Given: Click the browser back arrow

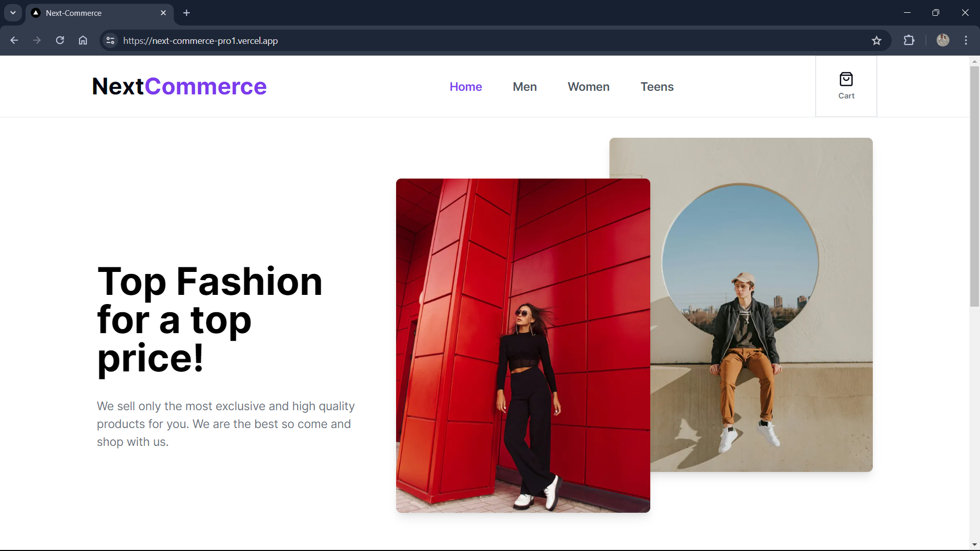Looking at the screenshot, I should point(14,40).
